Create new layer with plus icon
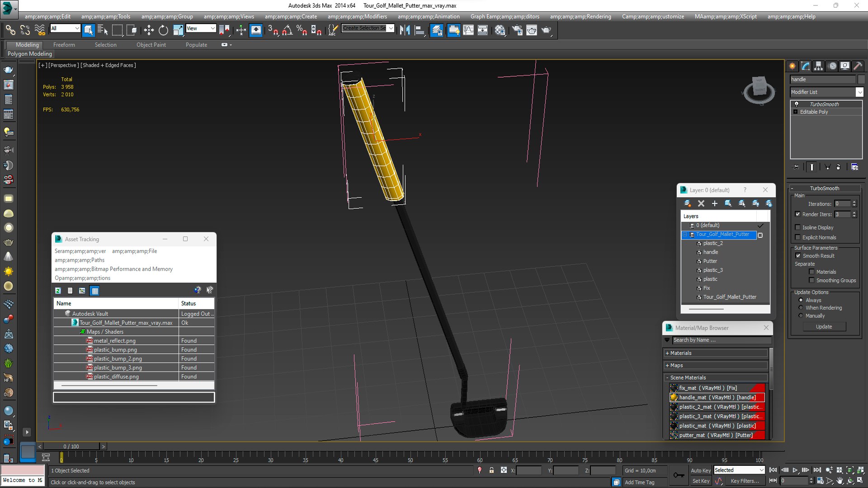868x488 pixels. point(715,204)
